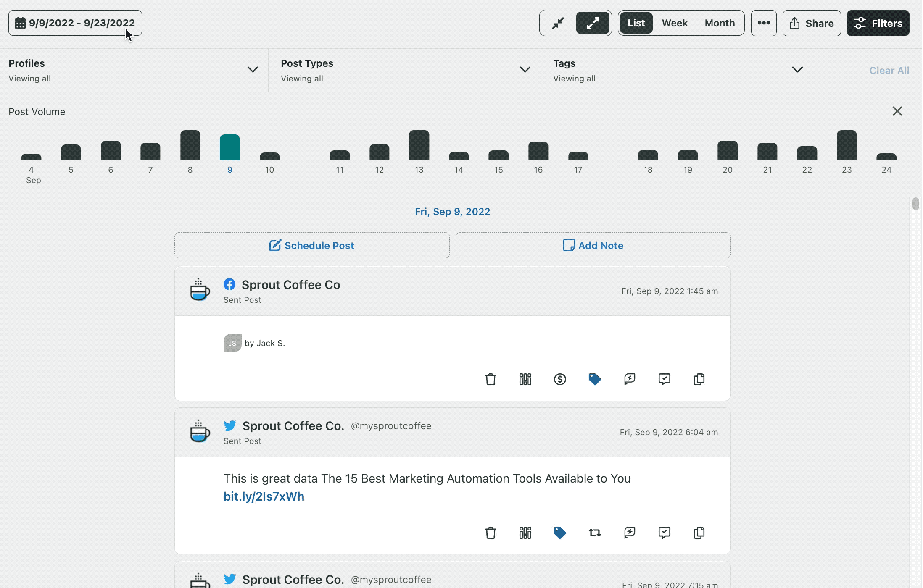Viewport: 923px width, 588px height.
Task: Toggle the Filters panel
Action: 878,23
